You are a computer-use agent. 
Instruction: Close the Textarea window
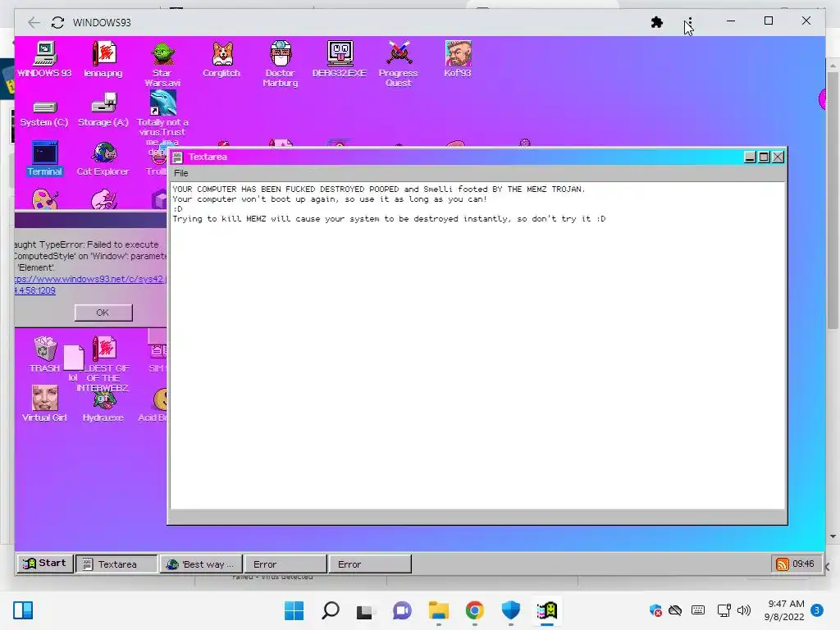click(x=778, y=157)
